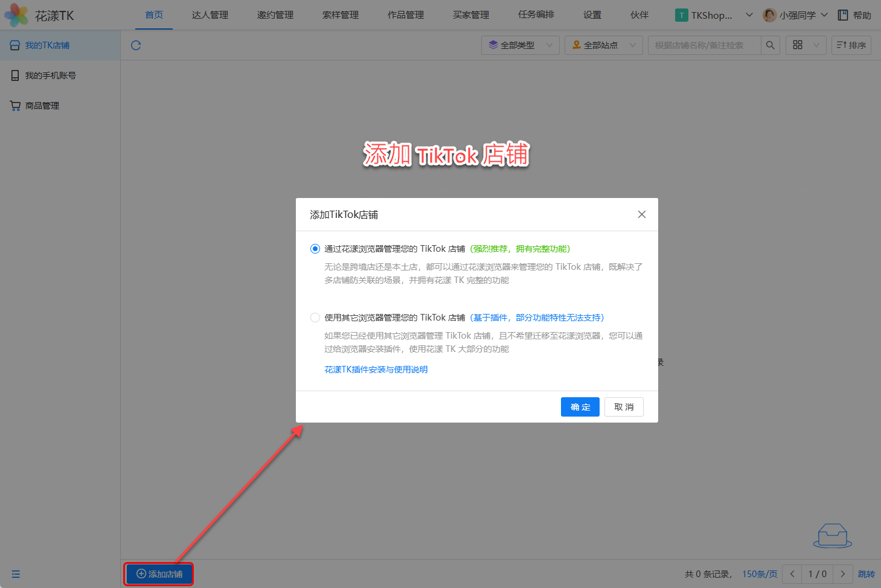Click the 添加TikTok店铺 dialog title
Viewport: 881px width, 588px height.
pyautogui.click(x=344, y=215)
